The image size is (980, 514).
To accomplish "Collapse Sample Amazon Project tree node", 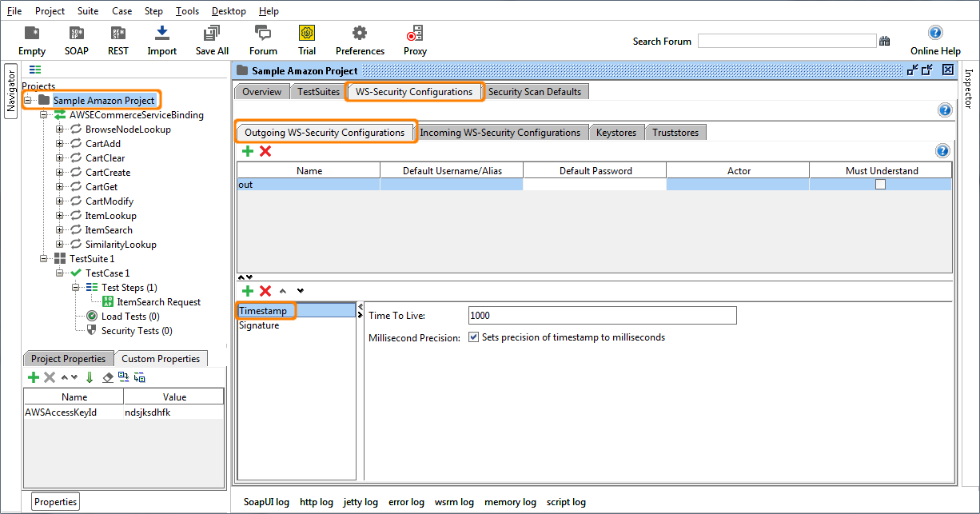I will 28,101.
